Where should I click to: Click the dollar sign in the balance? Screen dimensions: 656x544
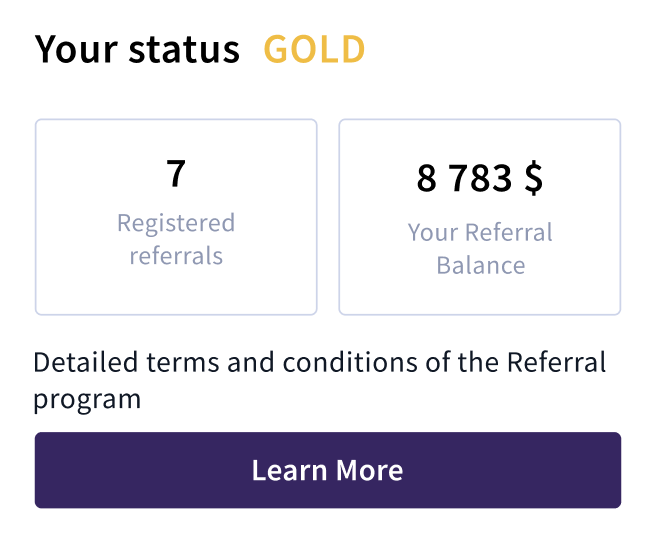click(532, 179)
